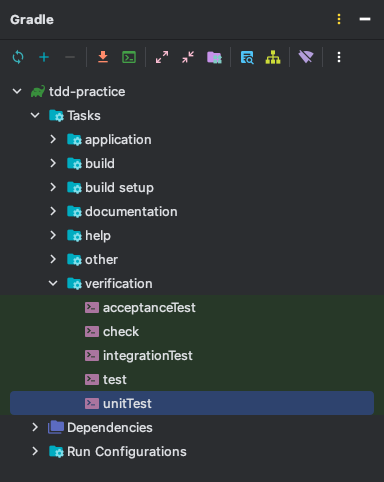This screenshot has height=482, width=384.
Task: Click the help folder icon
Action: [x=74, y=236]
